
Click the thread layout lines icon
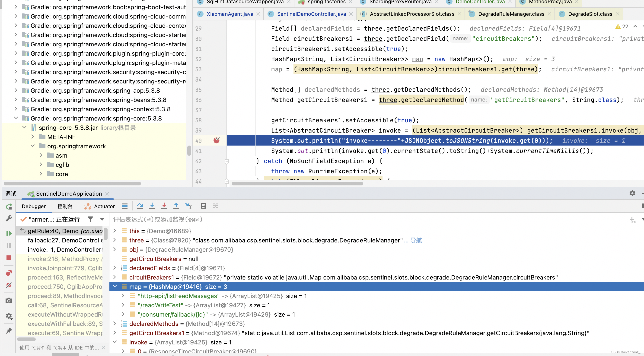(124, 206)
